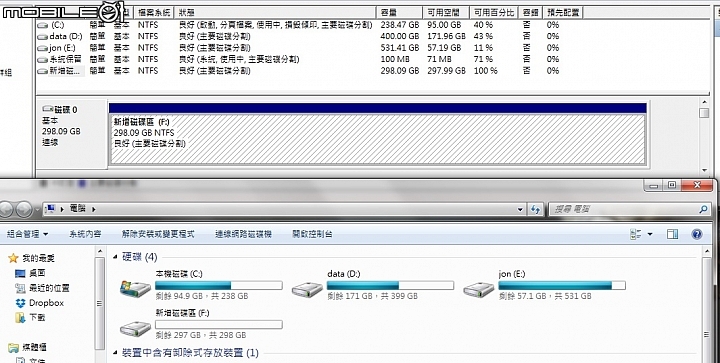Sort by the 預先配置 column header
This screenshot has height=363, width=720.
click(x=563, y=13)
